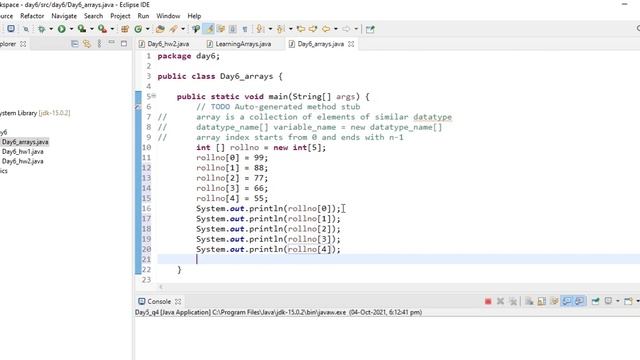Go back with yellow Back arrow
This screenshot has height=360, width=640.
(326, 29)
